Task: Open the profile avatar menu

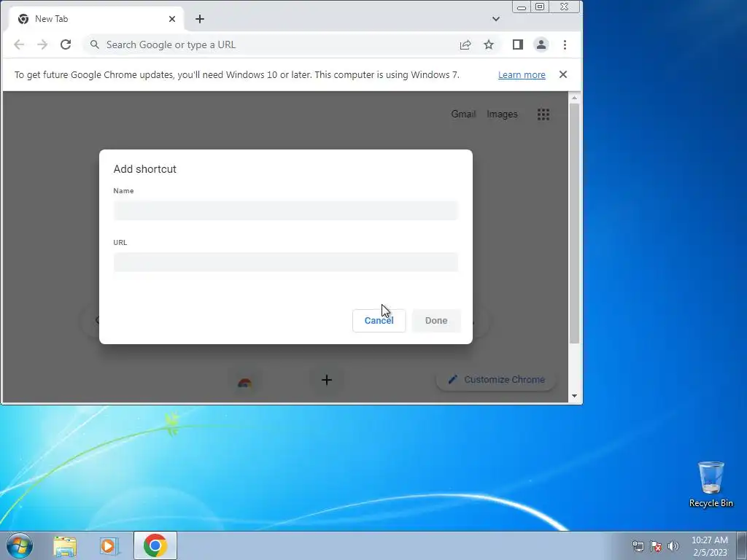Action: 541,44
